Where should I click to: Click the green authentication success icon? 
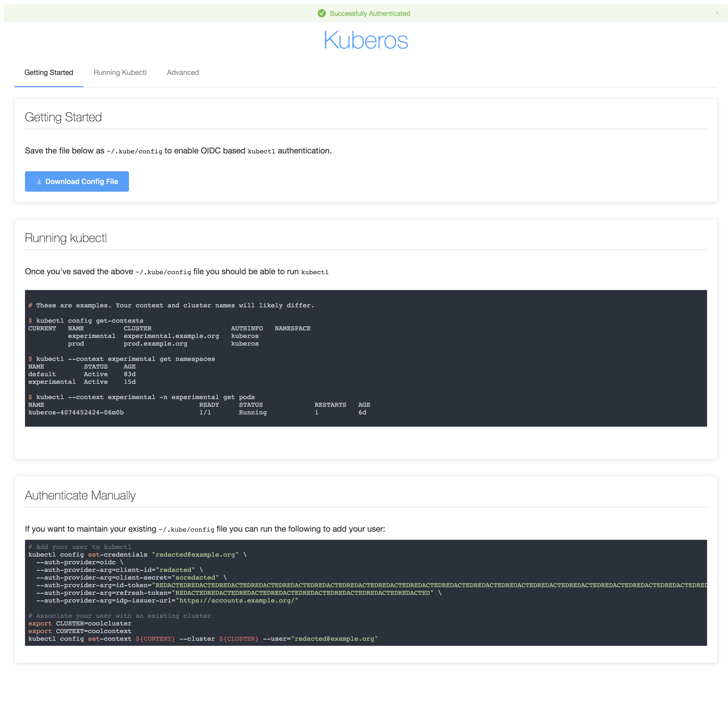pyautogui.click(x=322, y=13)
